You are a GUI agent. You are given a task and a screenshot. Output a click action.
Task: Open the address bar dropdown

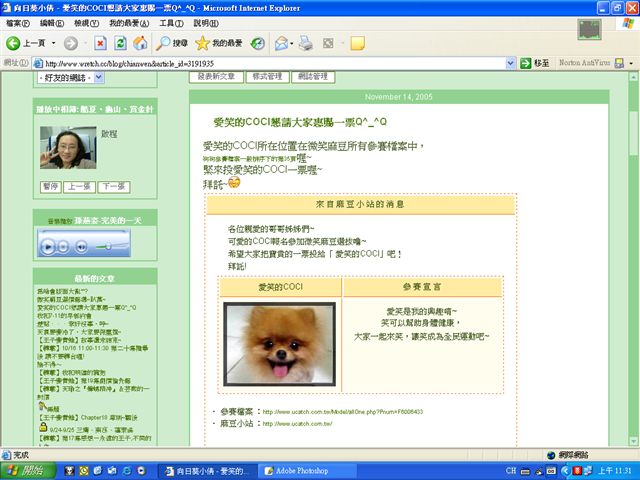pyautogui.click(x=510, y=63)
